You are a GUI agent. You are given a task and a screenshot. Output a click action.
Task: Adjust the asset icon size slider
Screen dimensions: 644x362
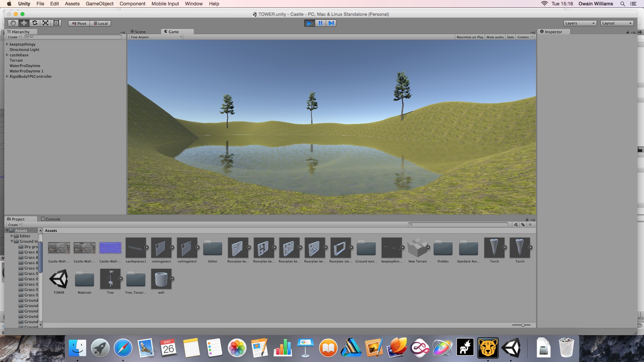coord(523,325)
